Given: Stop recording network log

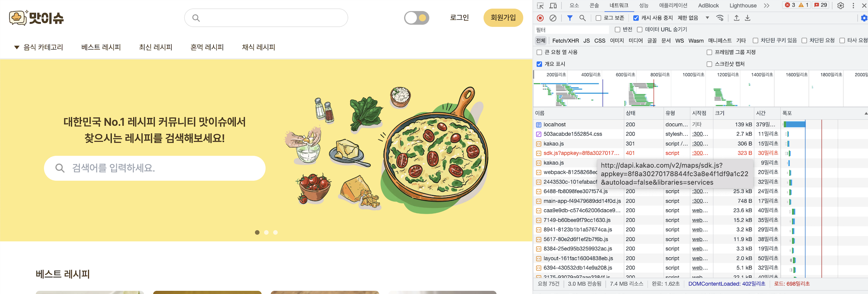Looking at the screenshot, I should click(540, 18).
